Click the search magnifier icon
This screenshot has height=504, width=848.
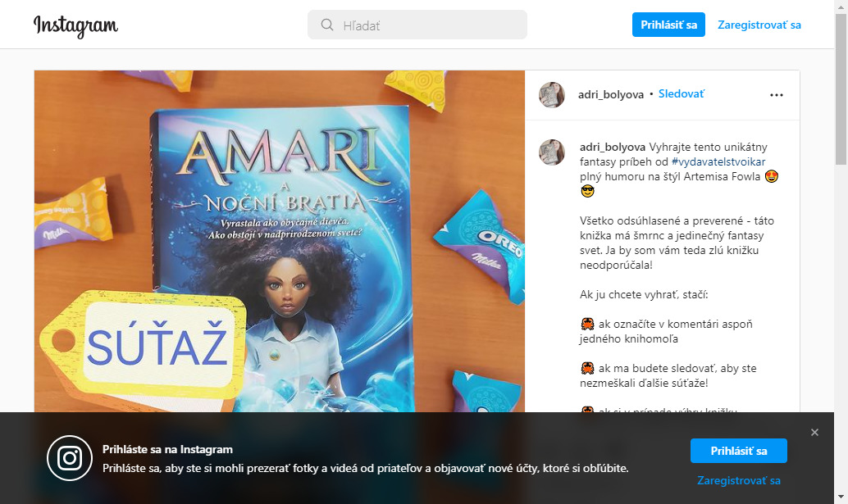(326, 25)
